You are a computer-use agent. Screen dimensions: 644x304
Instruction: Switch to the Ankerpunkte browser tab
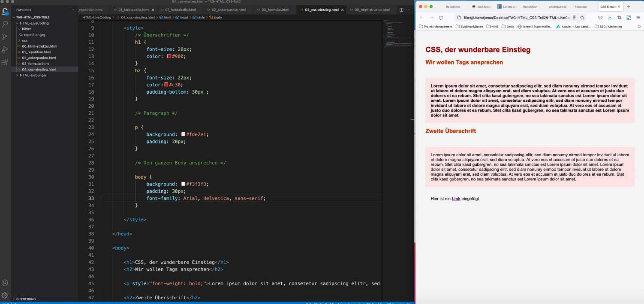point(557,6)
